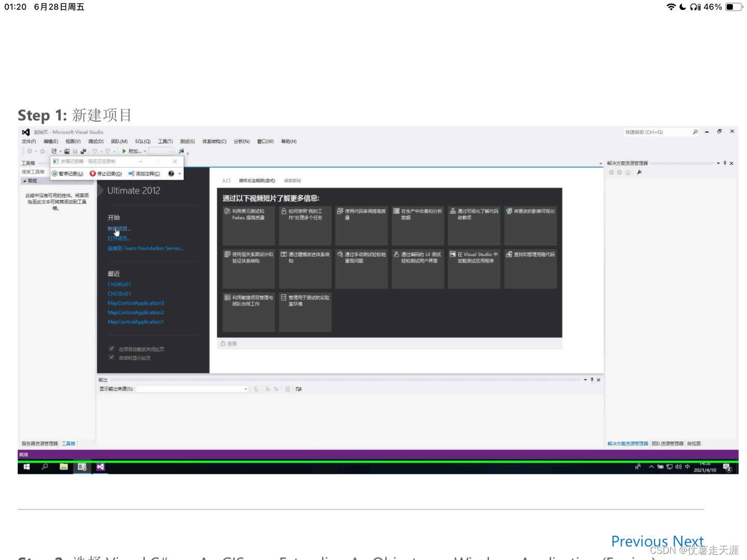747x560 pixels.
Task: Click the Redo toolbar icon
Action: pyautogui.click(x=108, y=151)
